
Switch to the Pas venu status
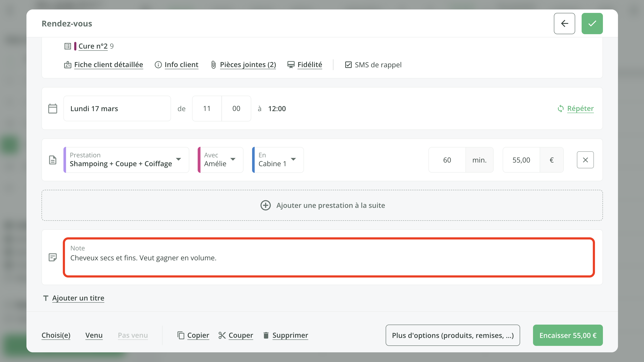click(132, 335)
